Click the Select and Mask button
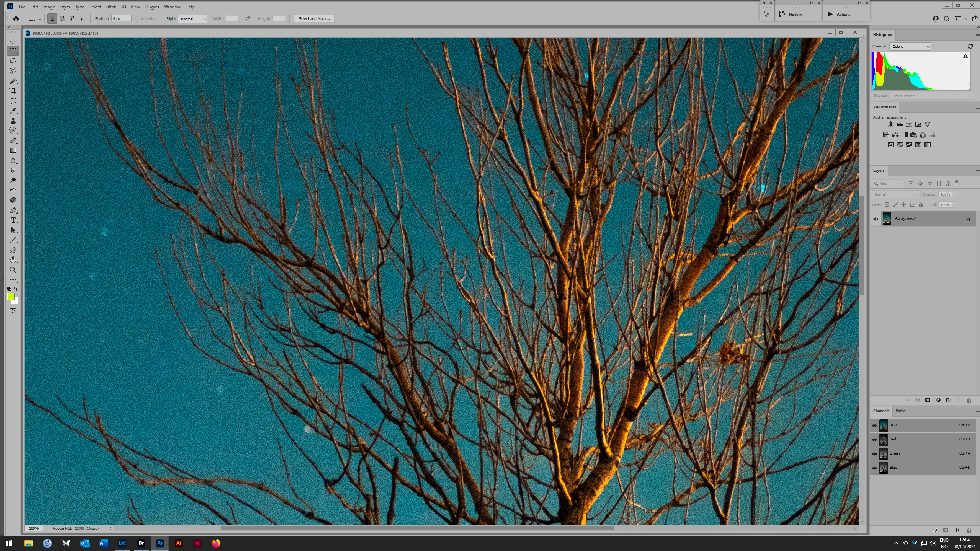Screen dimensions: 980x551 314,19
